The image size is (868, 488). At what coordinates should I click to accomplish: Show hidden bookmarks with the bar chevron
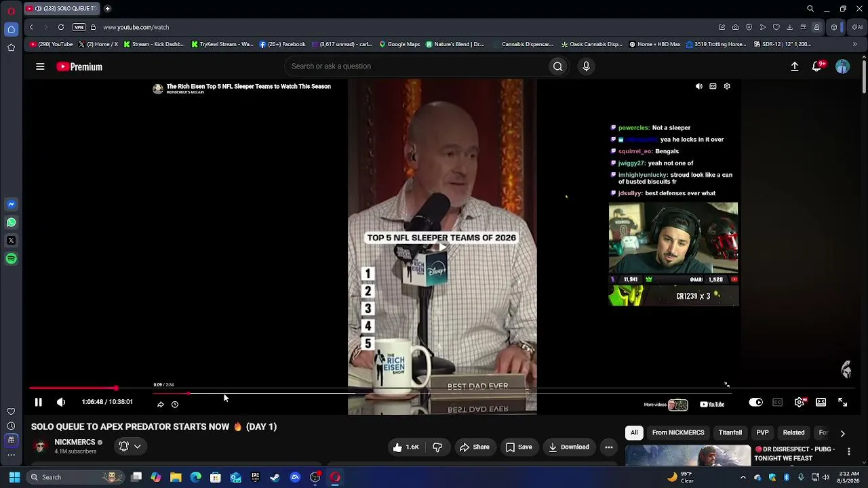854,44
